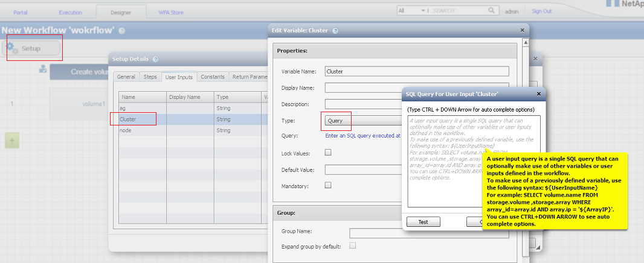Open the WFA Store tab
The width and height of the screenshot is (644, 263).
[x=171, y=12]
